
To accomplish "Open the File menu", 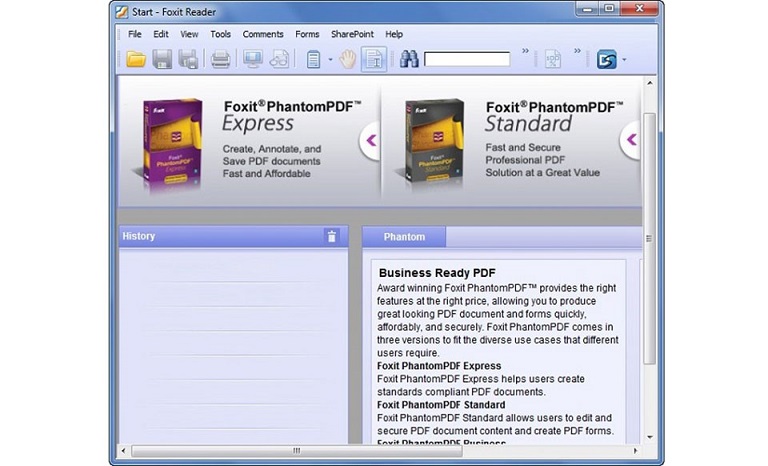I will coord(135,34).
